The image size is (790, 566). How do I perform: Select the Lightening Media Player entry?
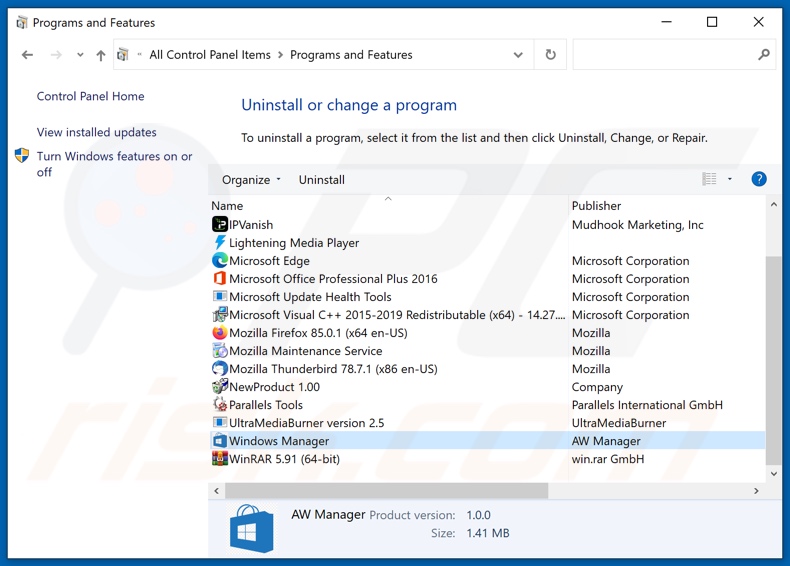pos(294,243)
